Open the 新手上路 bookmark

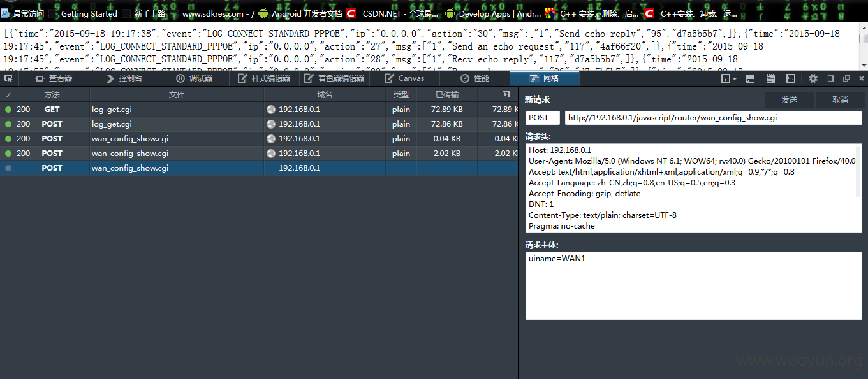[144, 13]
